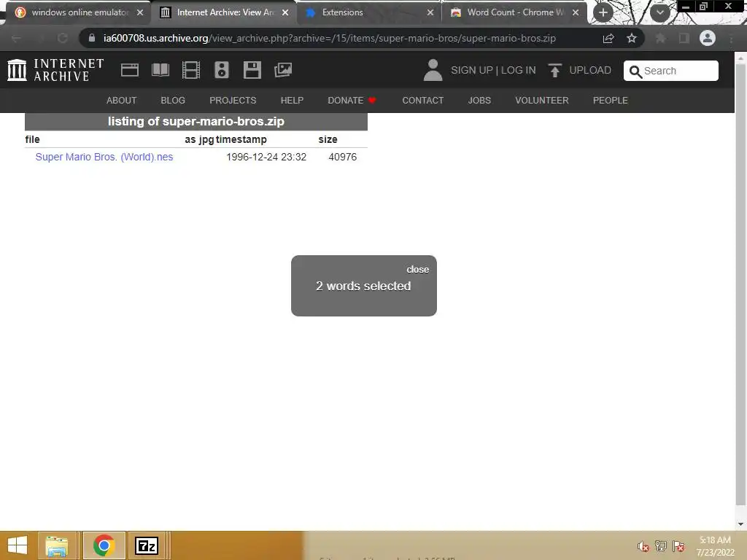Open the Internet Archive home logo

click(x=55, y=70)
